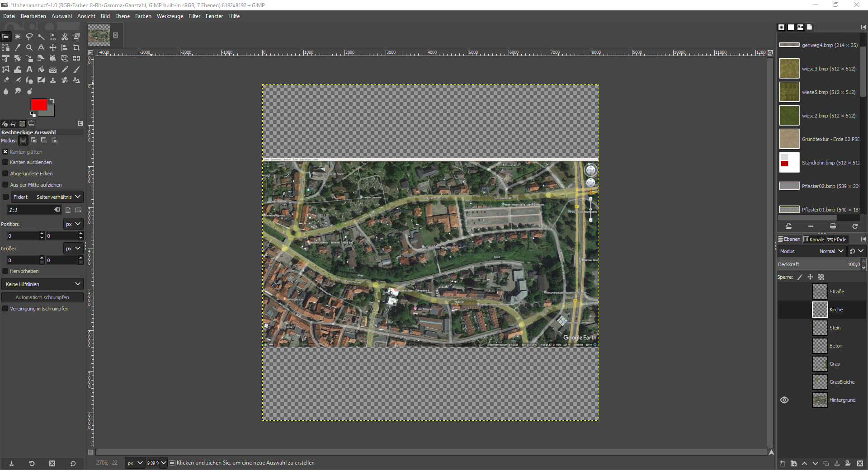868x470 pixels.
Task: Create a new layer group
Action: pos(793,463)
